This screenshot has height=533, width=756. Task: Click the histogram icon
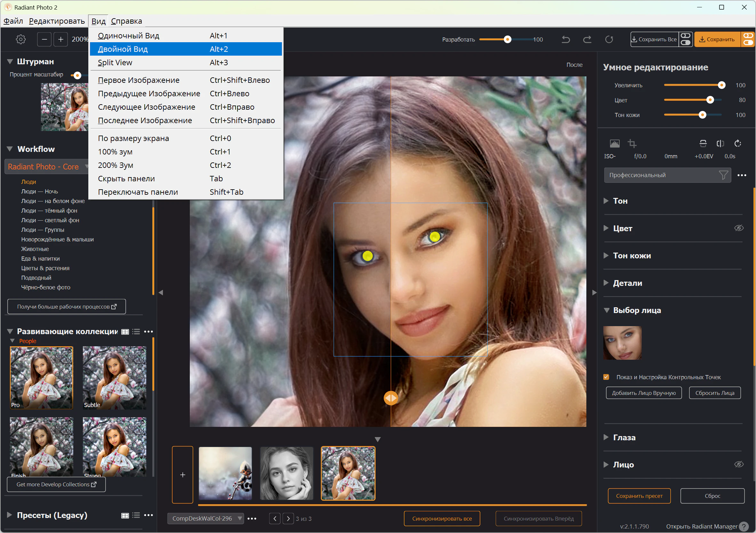point(615,144)
